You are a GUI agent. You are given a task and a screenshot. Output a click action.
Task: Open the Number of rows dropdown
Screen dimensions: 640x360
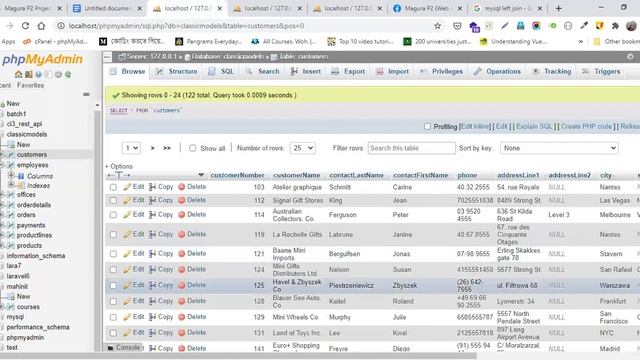point(302,148)
